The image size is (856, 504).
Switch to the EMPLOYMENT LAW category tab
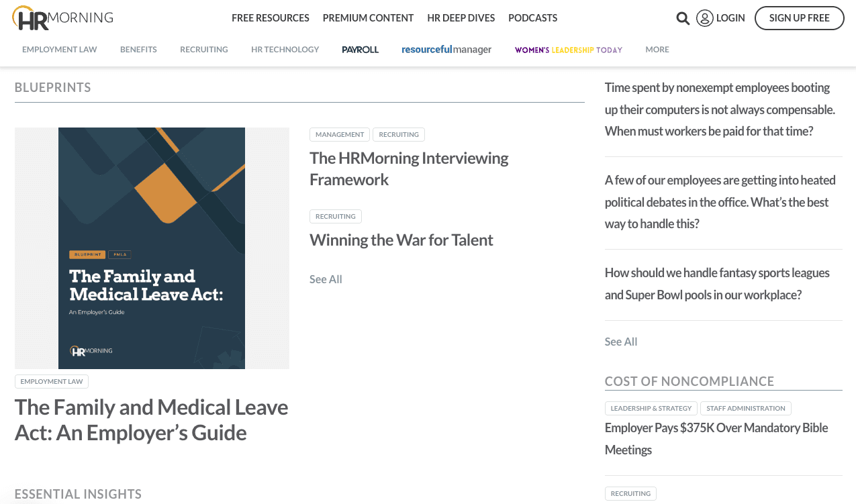click(x=59, y=49)
